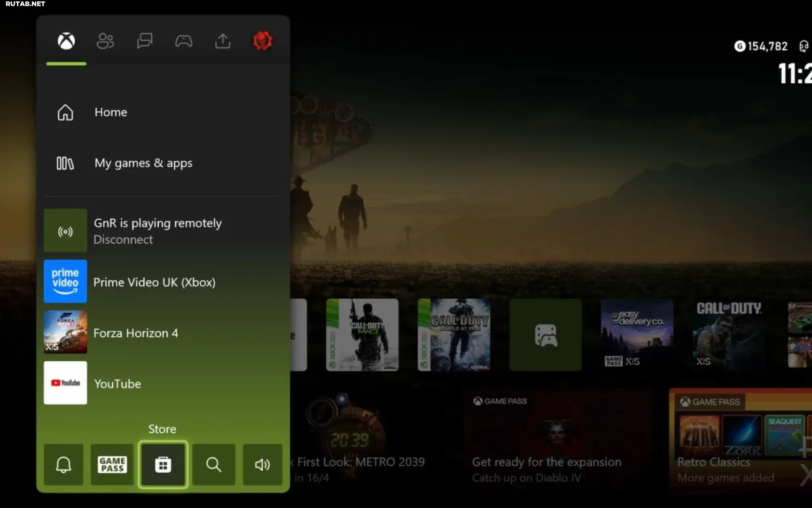Switch to the Parties & chats tab
Viewport: 812px width, 508px height.
pyautogui.click(x=144, y=41)
